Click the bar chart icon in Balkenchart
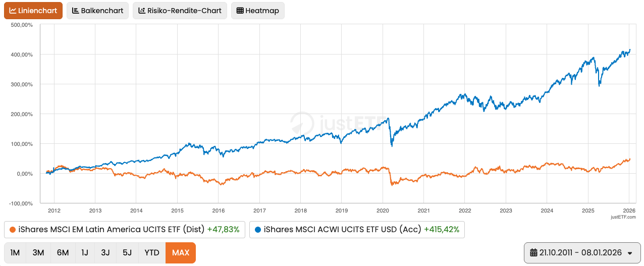This screenshot has width=644, height=266. [75, 11]
